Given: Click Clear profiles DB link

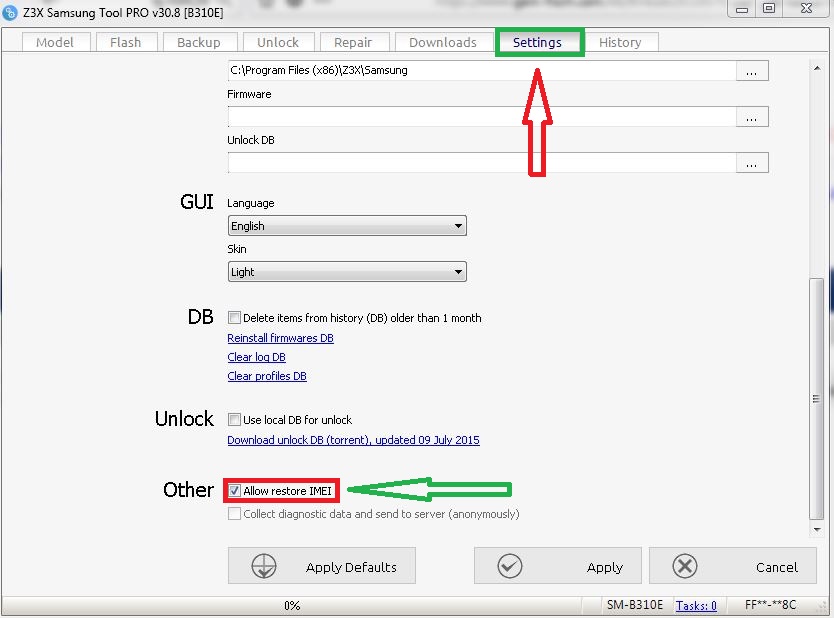Looking at the screenshot, I should tap(267, 377).
